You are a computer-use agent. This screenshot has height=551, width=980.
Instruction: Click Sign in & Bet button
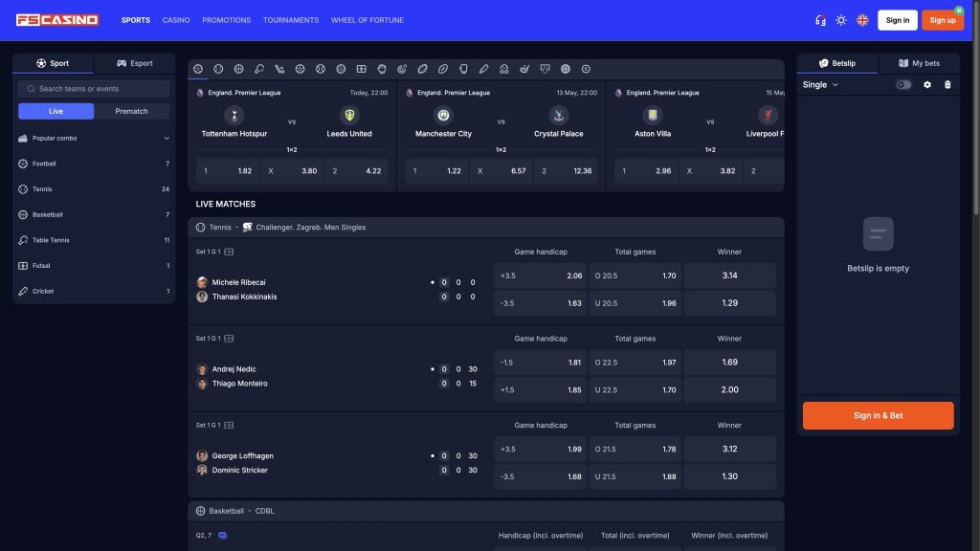tap(879, 415)
